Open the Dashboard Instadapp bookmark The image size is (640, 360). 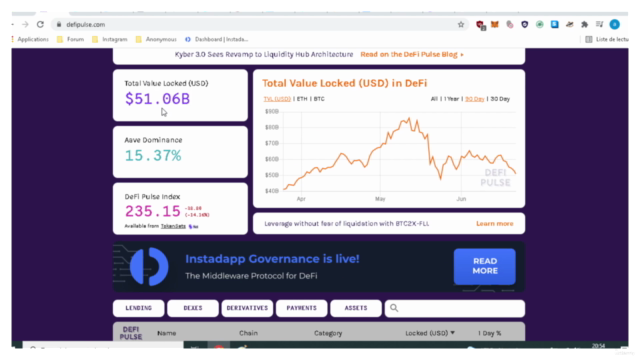coord(217,39)
